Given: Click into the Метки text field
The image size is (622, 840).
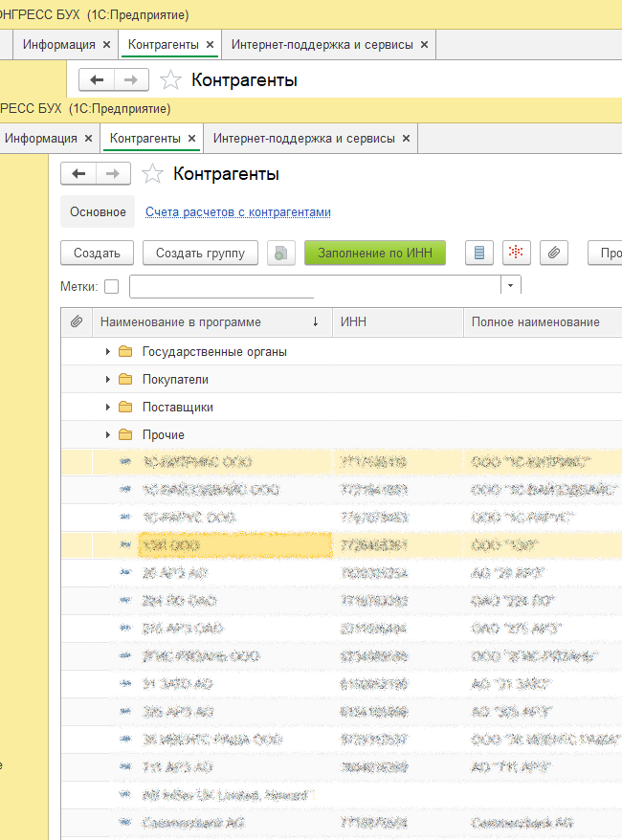Looking at the screenshot, I should tap(314, 286).
